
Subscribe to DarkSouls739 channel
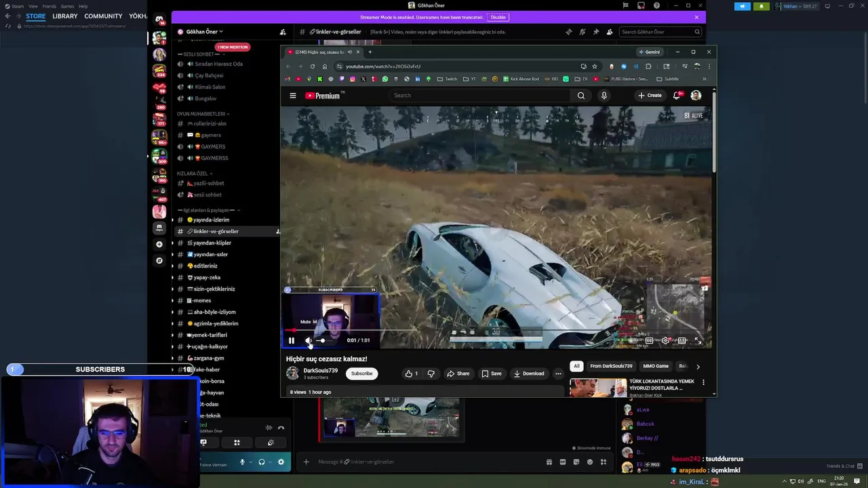click(x=361, y=373)
